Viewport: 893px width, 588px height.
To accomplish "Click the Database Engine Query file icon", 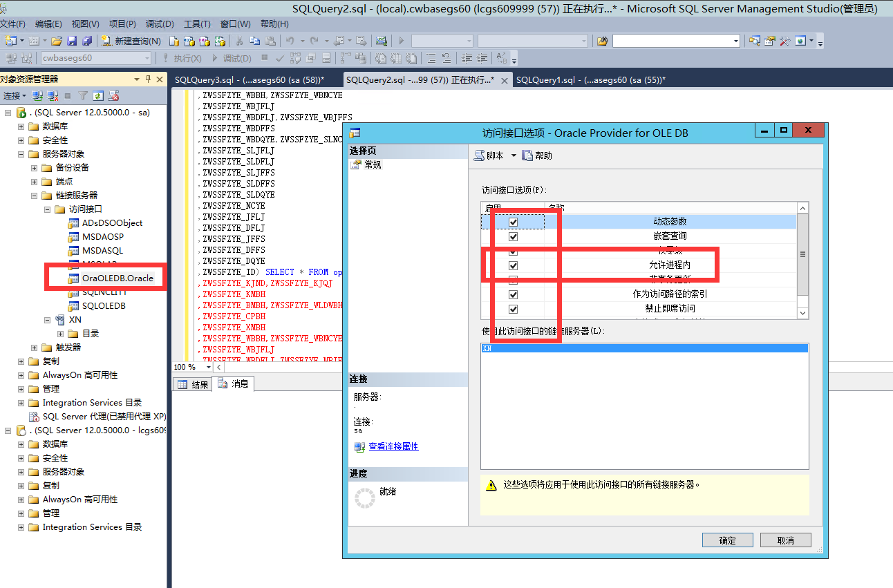I will 174,41.
